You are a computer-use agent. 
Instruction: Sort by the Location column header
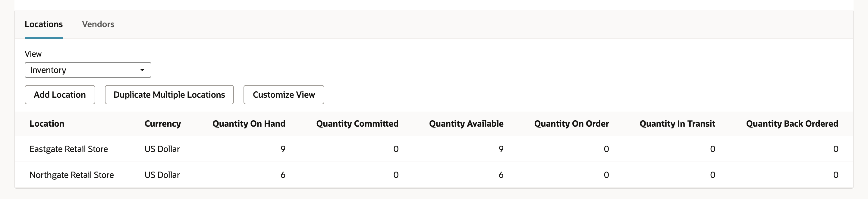tap(47, 124)
